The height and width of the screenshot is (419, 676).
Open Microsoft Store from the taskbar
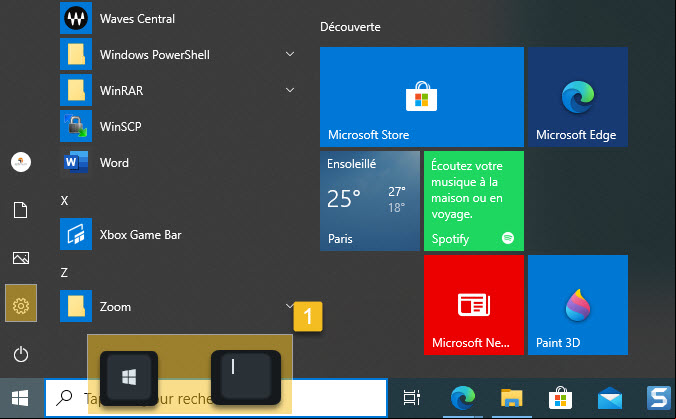[x=560, y=398]
